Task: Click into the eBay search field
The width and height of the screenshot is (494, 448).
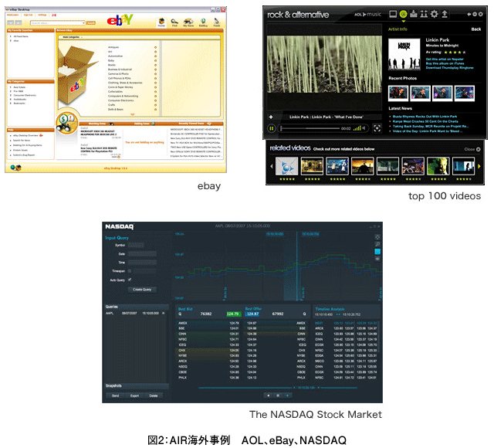Action: [56, 22]
